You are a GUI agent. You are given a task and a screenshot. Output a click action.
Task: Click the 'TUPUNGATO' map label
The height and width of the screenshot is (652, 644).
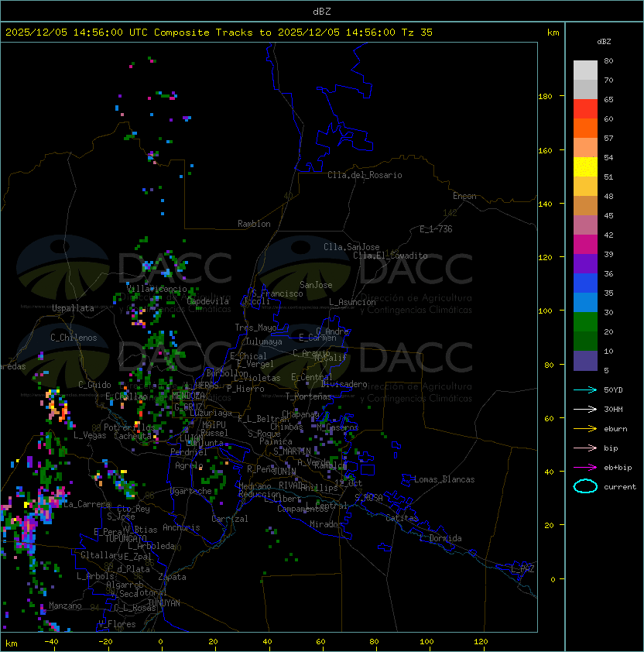coord(125,539)
